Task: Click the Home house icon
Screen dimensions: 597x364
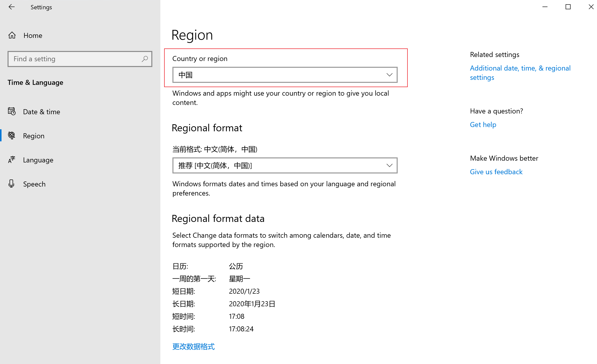Action: click(x=12, y=35)
